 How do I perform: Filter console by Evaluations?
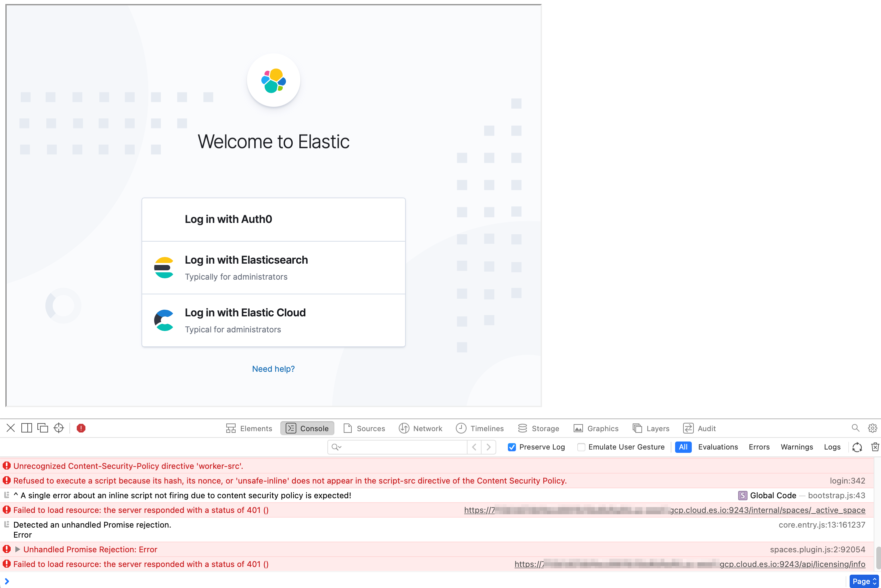[x=718, y=447]
